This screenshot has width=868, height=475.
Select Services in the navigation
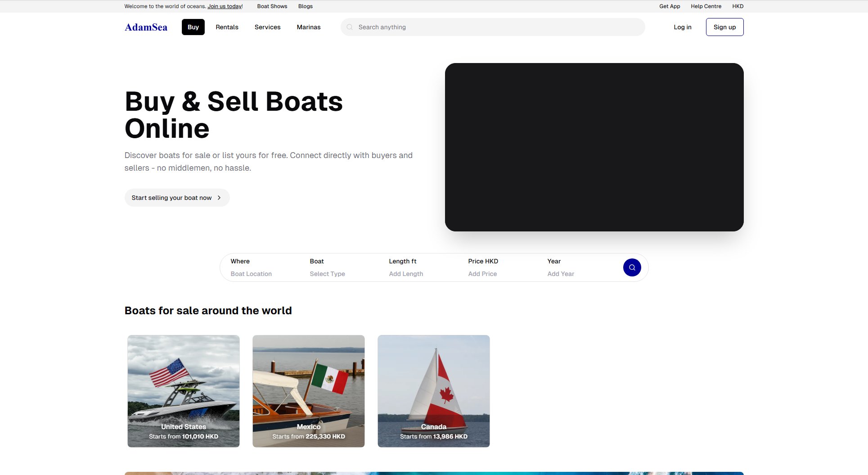pos(267,27)
